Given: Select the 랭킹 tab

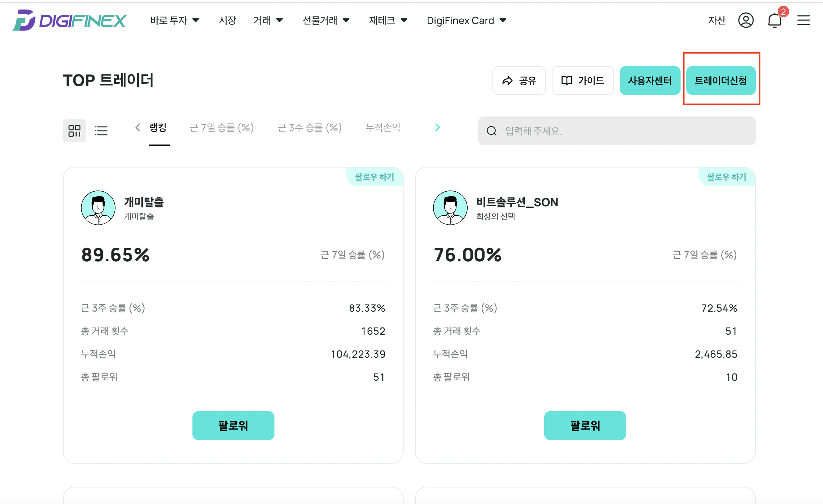Looking at the screenshot, I should point(158,128).
